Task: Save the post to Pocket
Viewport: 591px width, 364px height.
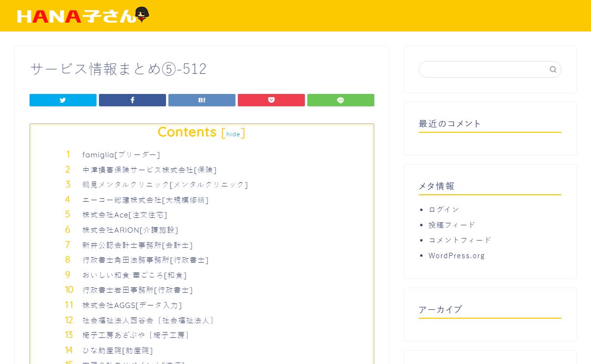Action: tap(271, 100)
